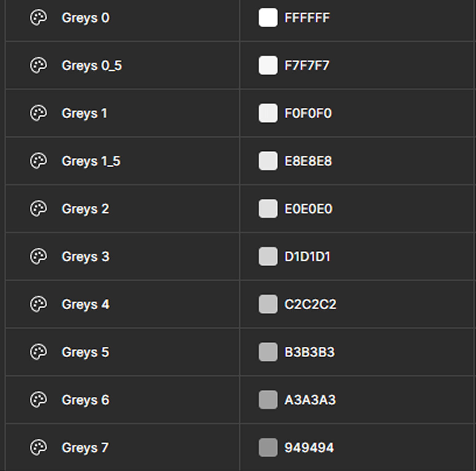Click the palette icon beside Greys 1
This screenshot has width=476, height=471.
tap(39, 113)
